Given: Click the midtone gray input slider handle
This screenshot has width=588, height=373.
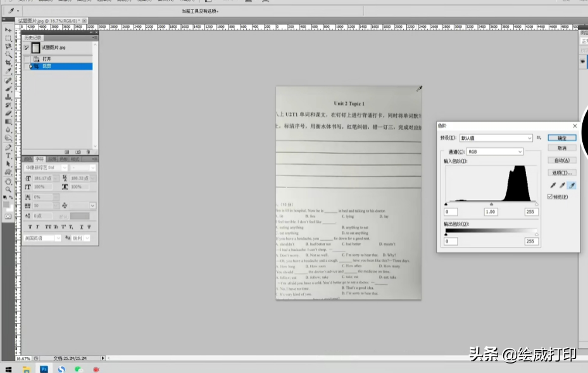Looking at the screenshot, I should (x=491, y=204).
